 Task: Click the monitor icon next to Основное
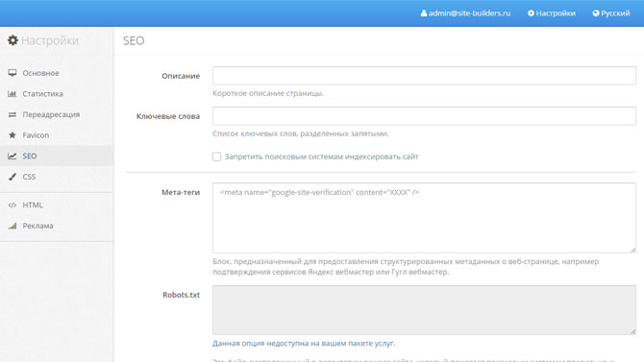12,73
